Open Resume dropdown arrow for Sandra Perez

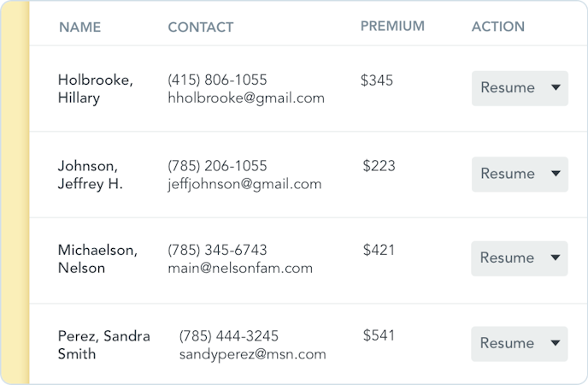coord(555,343)
